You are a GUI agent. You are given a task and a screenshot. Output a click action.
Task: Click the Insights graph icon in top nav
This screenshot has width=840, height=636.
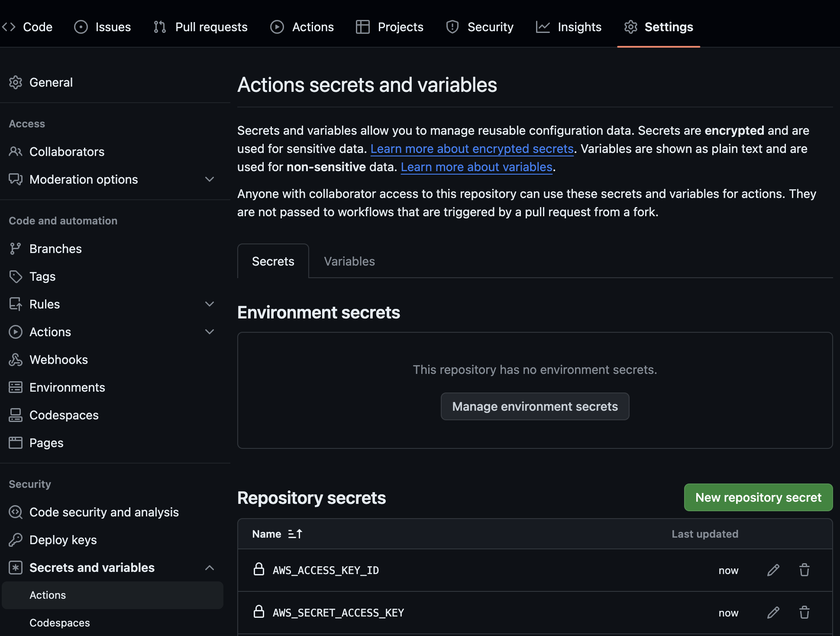tap(543, 27)
